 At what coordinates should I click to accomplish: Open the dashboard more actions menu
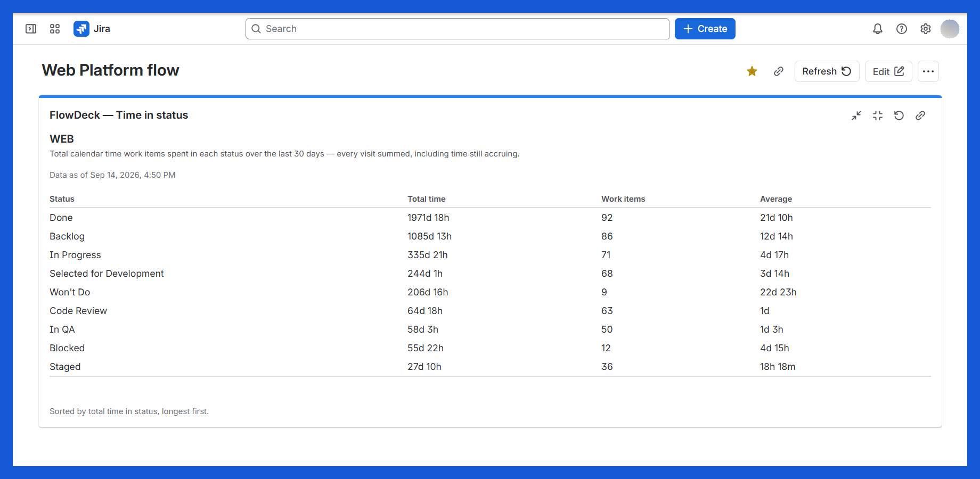pos(928,71)
